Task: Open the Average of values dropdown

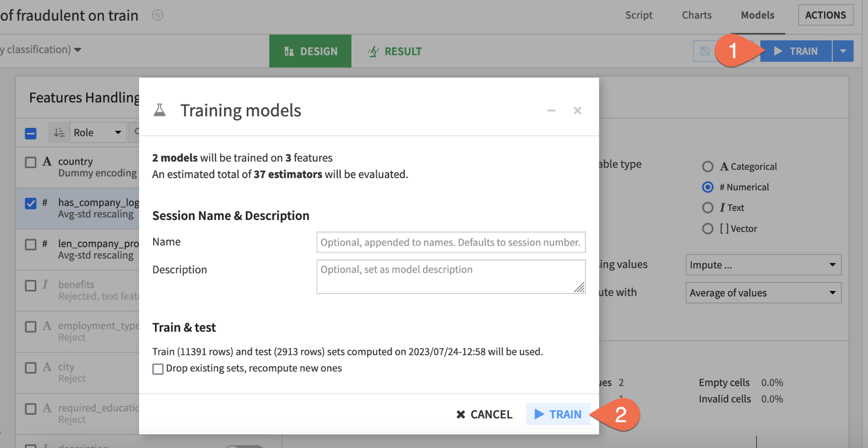Action: [x=763, y=293]
